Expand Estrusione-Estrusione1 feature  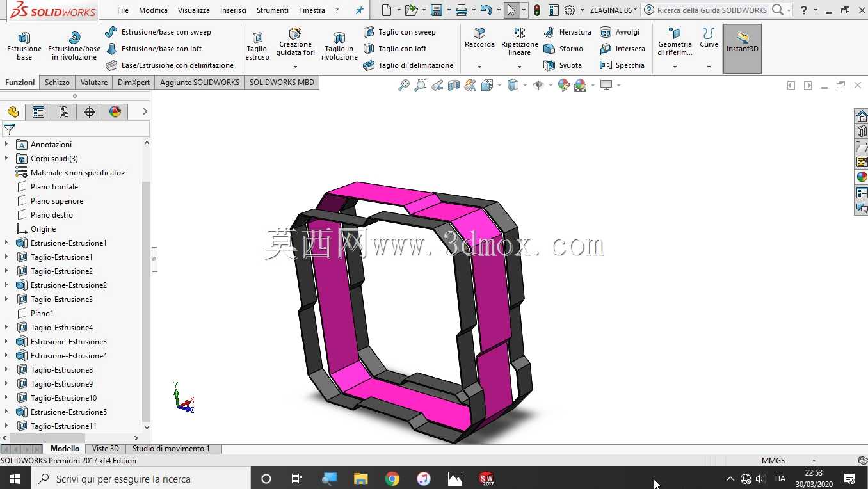(x=6, y=243)
